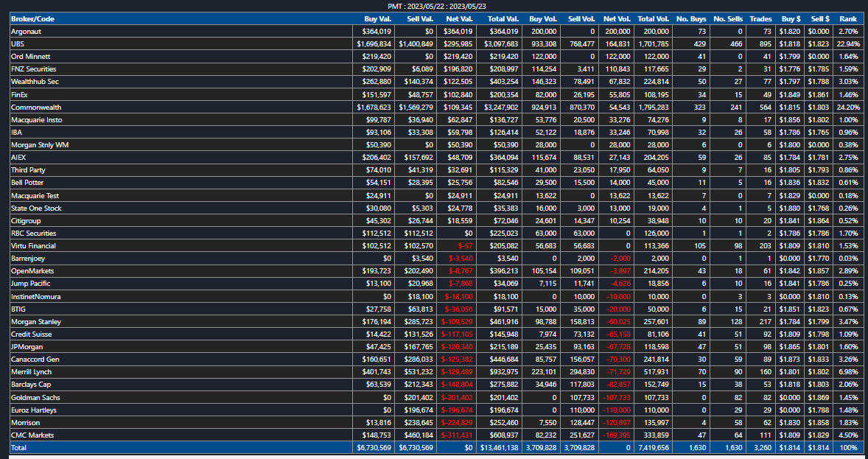Sort by the Trades column header
Screen dimensions: 868x459
click(761, 19)
